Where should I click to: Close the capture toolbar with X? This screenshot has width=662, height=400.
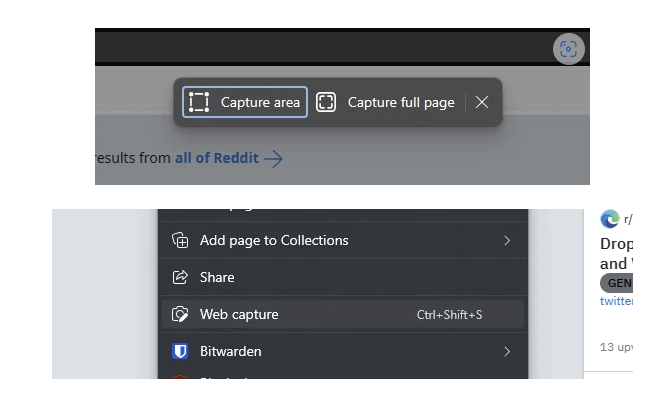pos(482,102)
